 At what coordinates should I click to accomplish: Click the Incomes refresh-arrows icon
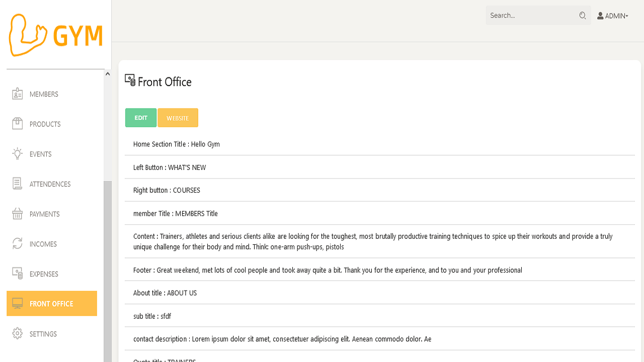click(x=17, y=244)
